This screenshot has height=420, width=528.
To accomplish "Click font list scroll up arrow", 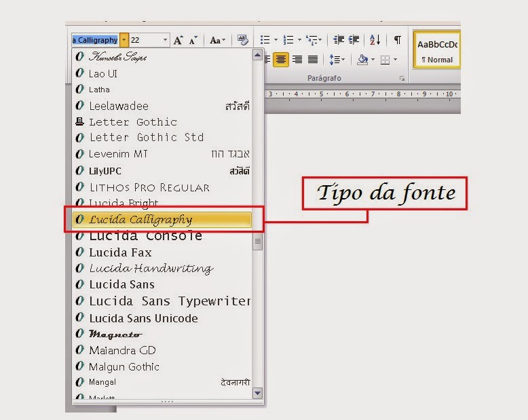I will (x=258, y=55).
